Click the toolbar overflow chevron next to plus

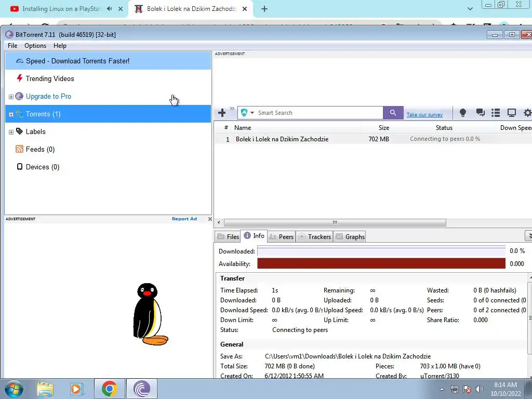[x=232, y=109]
